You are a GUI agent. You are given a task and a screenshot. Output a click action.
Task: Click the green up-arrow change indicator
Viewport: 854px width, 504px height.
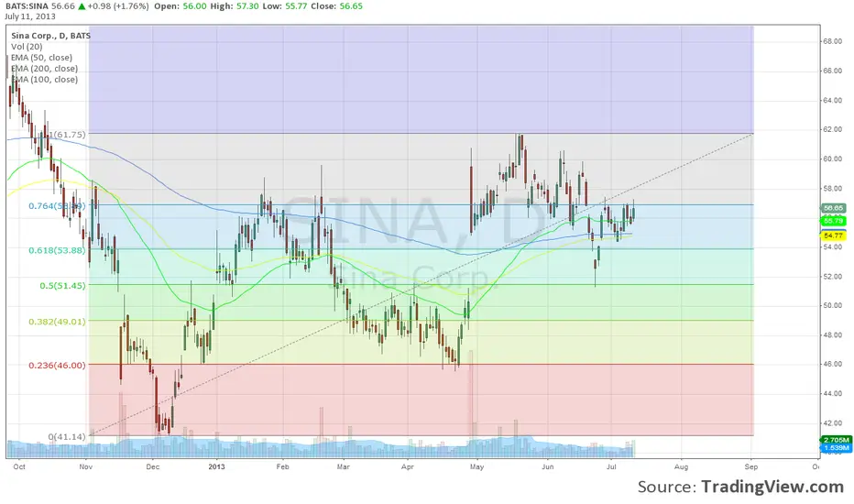pyautogui.click(x=82, y=6)
